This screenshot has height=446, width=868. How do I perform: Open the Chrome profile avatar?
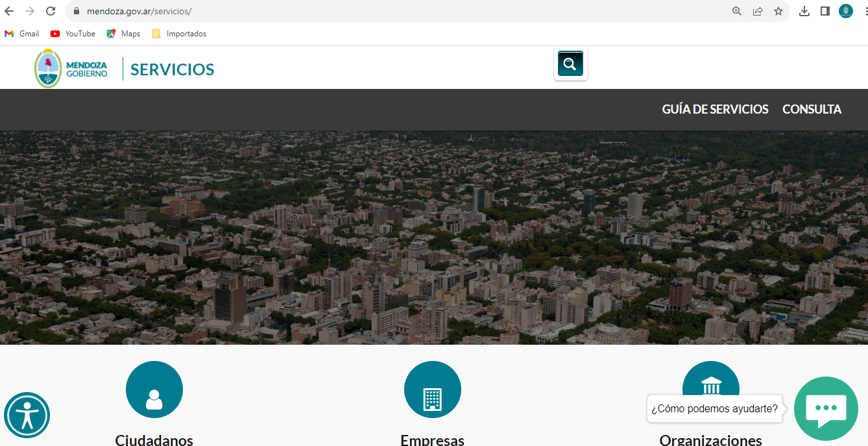[846, 11]
